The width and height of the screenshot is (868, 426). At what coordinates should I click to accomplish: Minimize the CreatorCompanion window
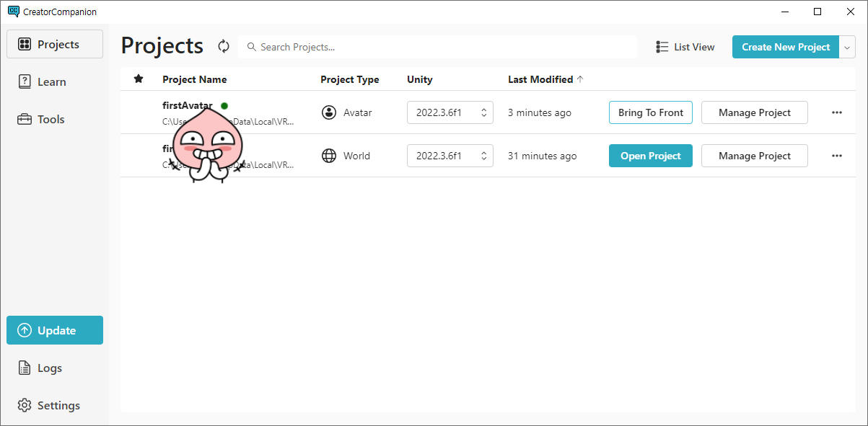click(x=784, y=12)
